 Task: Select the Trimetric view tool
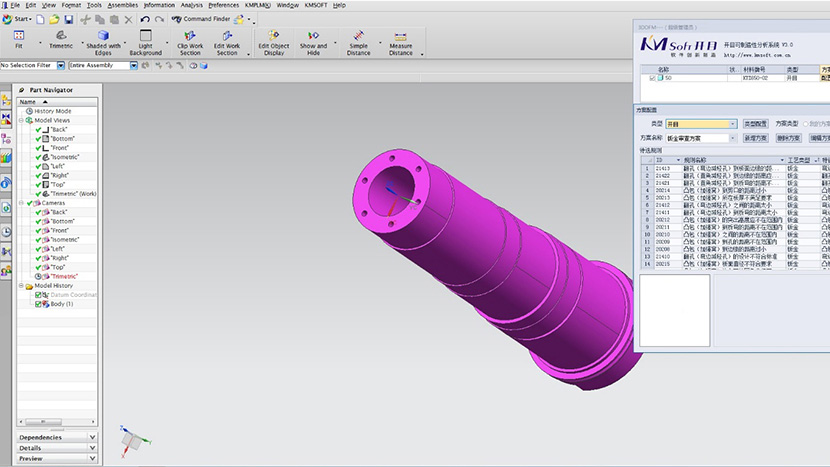(x=60, y=38)
